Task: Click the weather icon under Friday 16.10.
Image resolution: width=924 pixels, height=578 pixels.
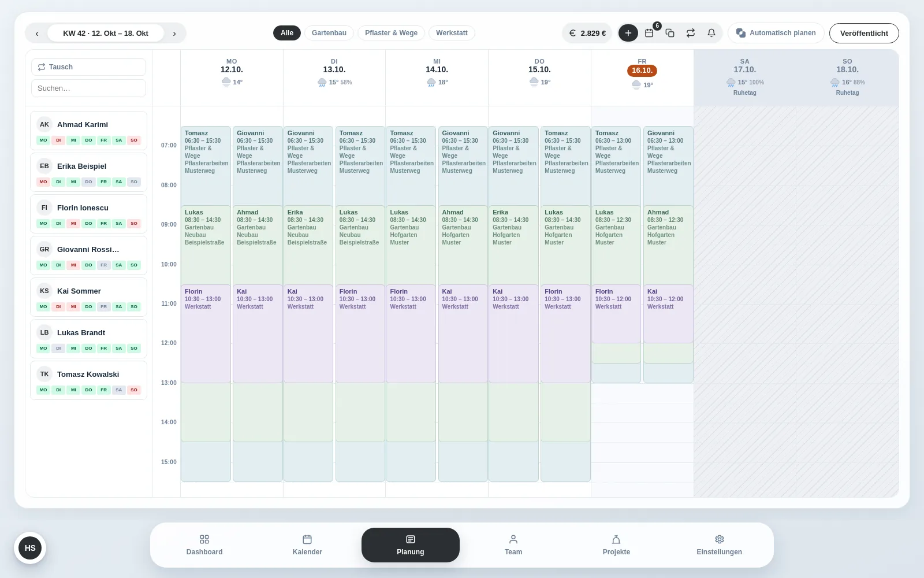Action: [x=636, y=85]
